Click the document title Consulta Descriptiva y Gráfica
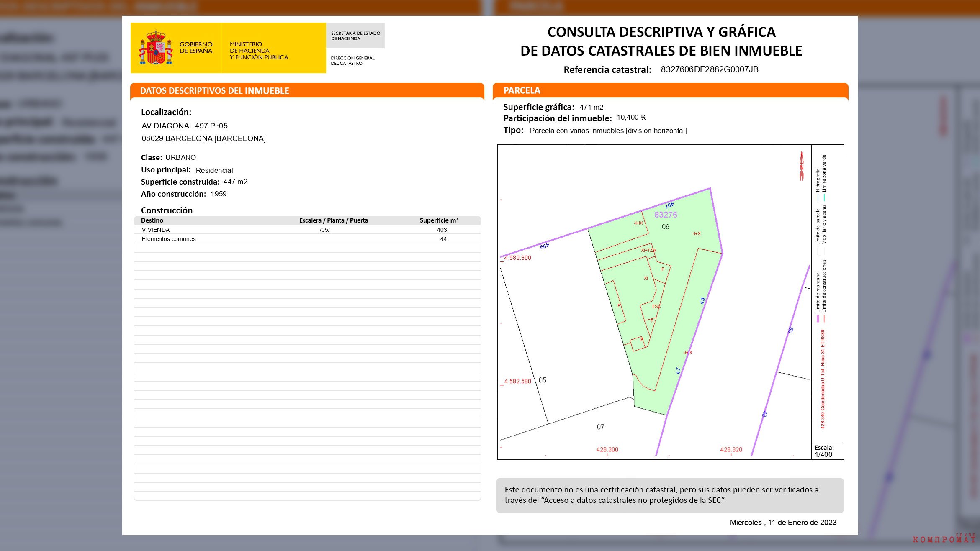The width and height of the screenshot is (980, 551). 661,41
